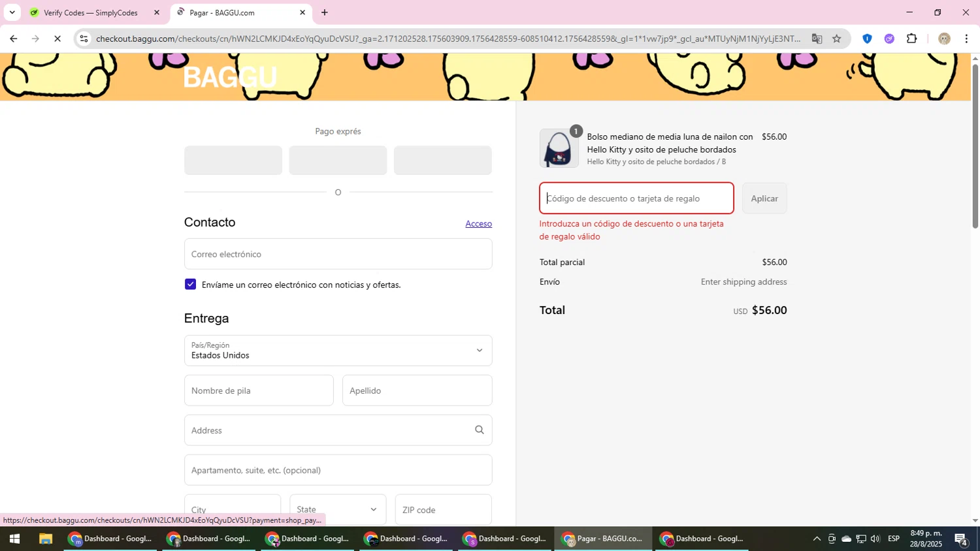
Task: Open the Windows Start menu
Action: pos(14,539)
